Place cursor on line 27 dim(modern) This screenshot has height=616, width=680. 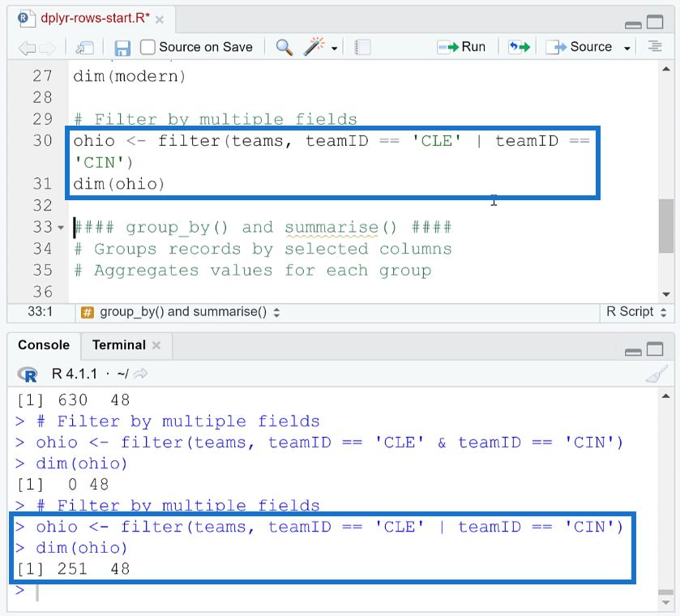(129, 76)
